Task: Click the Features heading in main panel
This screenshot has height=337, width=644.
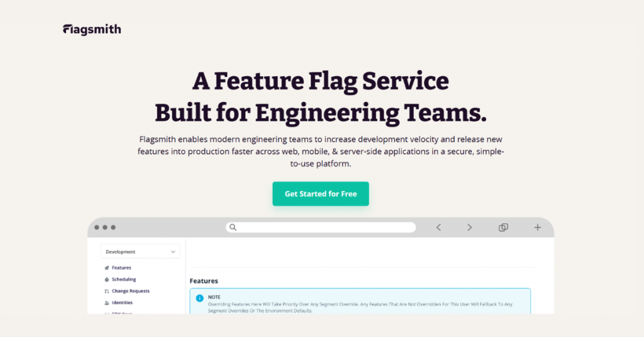Action: pos(204,281)
